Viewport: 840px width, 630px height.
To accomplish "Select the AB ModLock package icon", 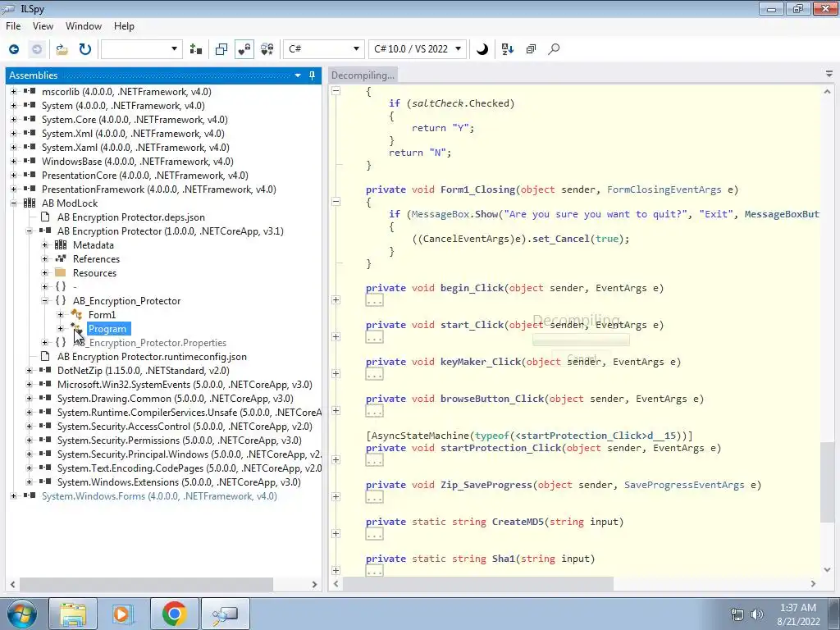I will 30,203.
